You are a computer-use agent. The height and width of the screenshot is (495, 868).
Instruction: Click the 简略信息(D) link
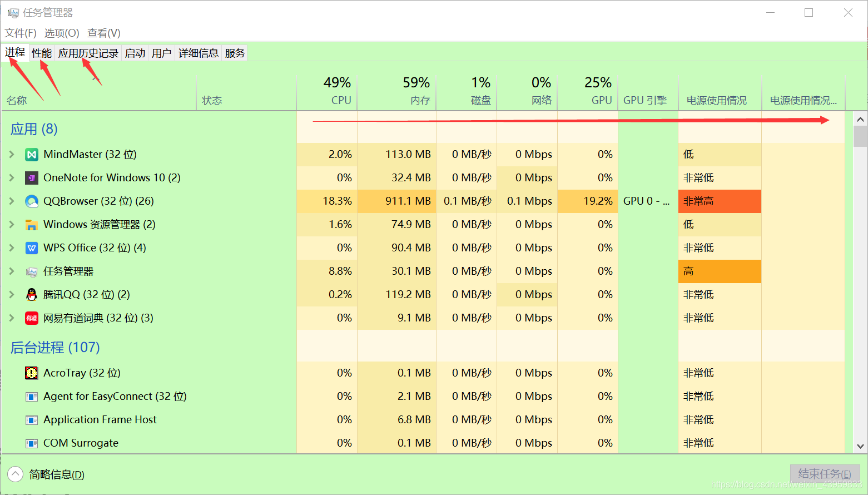click(57, 474)
